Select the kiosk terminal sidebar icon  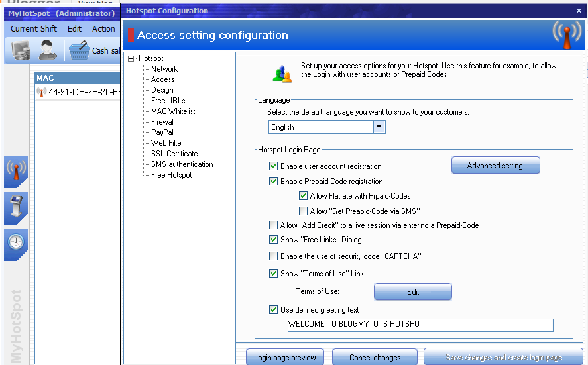16,207
